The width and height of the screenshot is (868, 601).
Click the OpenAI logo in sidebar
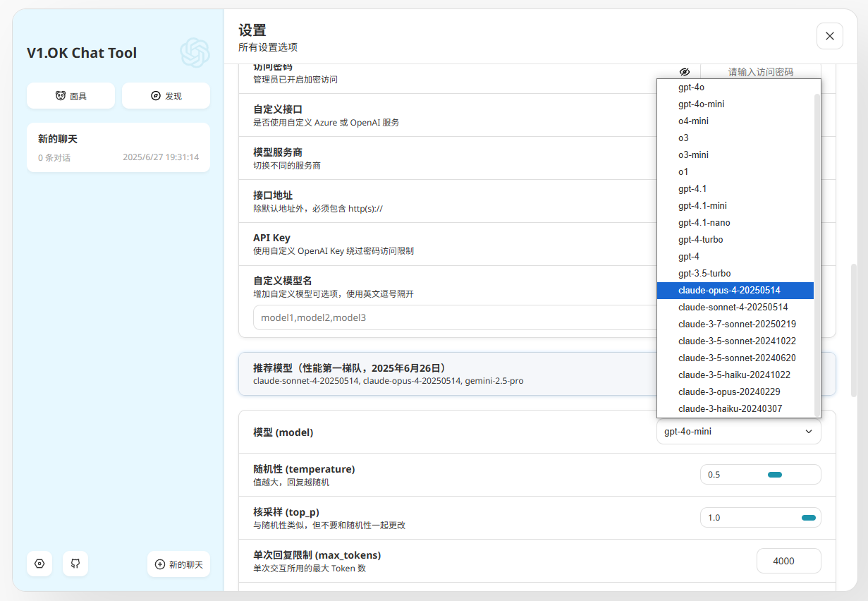click(195, 52)
